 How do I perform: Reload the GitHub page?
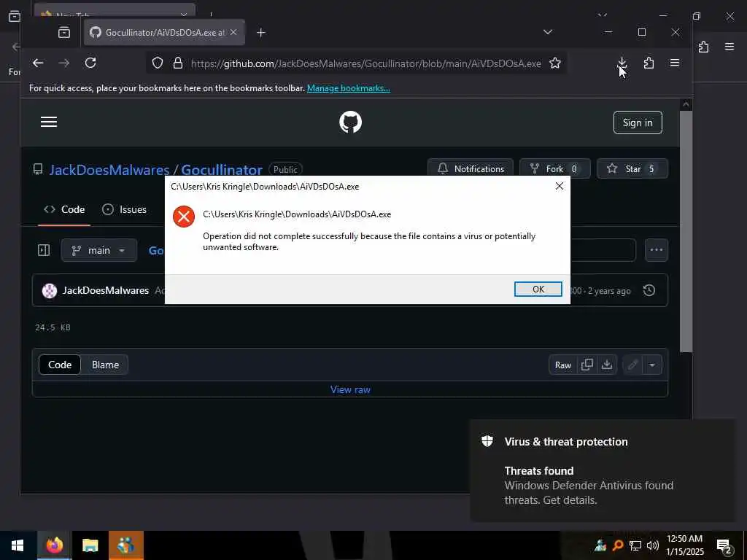click(x=90, y=63)
